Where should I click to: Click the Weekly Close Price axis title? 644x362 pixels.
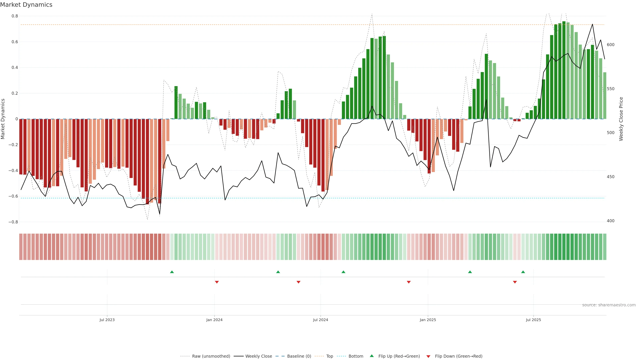621,119
